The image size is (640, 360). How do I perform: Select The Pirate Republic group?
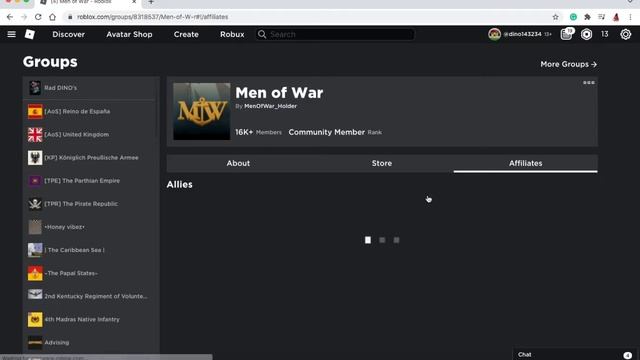pyautogui.click(x=91, y=204)
